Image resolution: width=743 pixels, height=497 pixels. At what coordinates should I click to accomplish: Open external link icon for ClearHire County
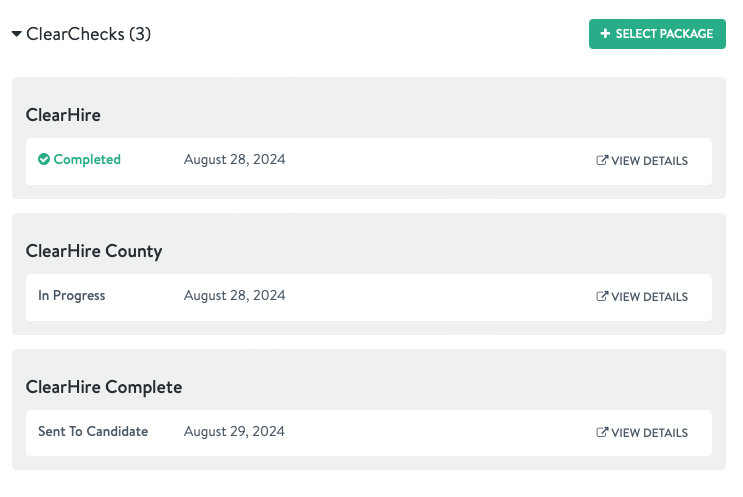[602, 296]
